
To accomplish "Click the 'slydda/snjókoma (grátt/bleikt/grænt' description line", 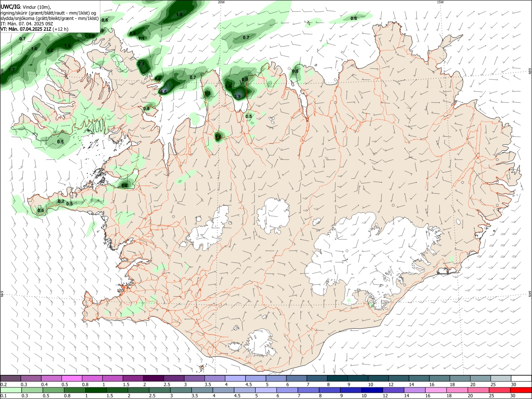I will click(x=49, y=18).
